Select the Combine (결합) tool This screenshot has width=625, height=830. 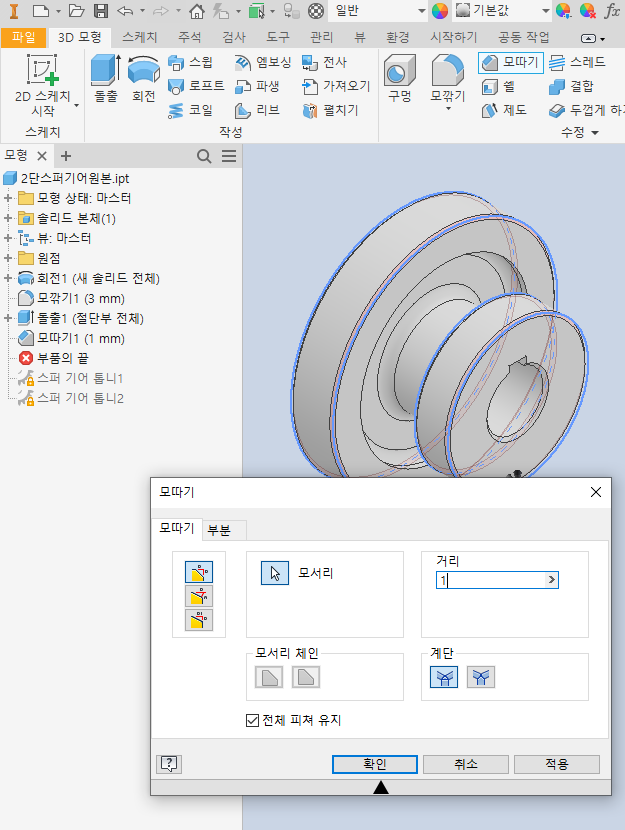571,86
